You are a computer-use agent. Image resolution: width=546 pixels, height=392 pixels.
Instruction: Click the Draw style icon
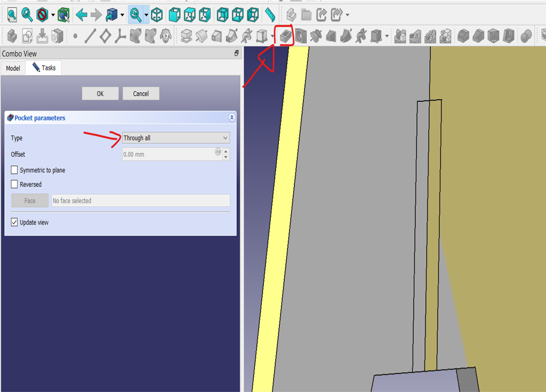43,15
